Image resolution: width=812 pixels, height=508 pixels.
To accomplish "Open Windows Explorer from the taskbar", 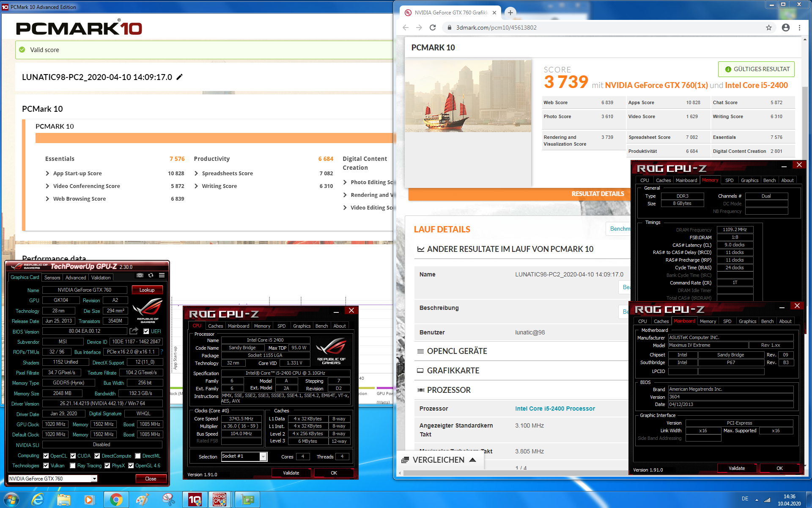I will pos(63,500).
